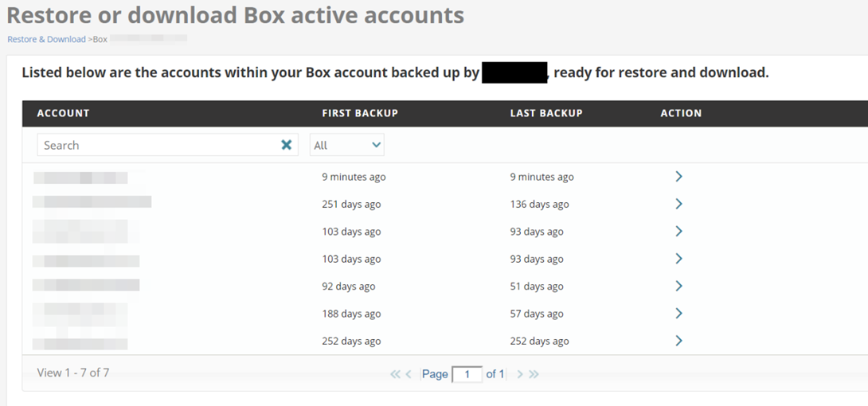The image size is (868, 406).
Task: Go to previous page of accounts
Action: tap(409, 374)
